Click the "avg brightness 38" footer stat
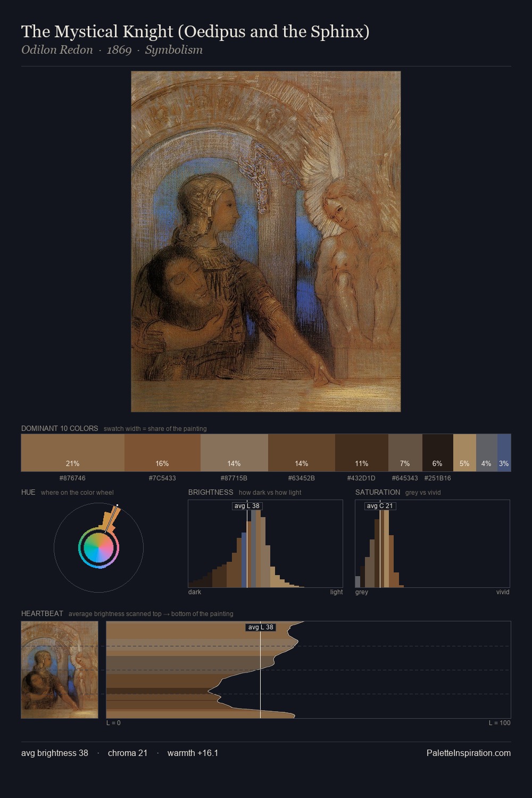 55,753
